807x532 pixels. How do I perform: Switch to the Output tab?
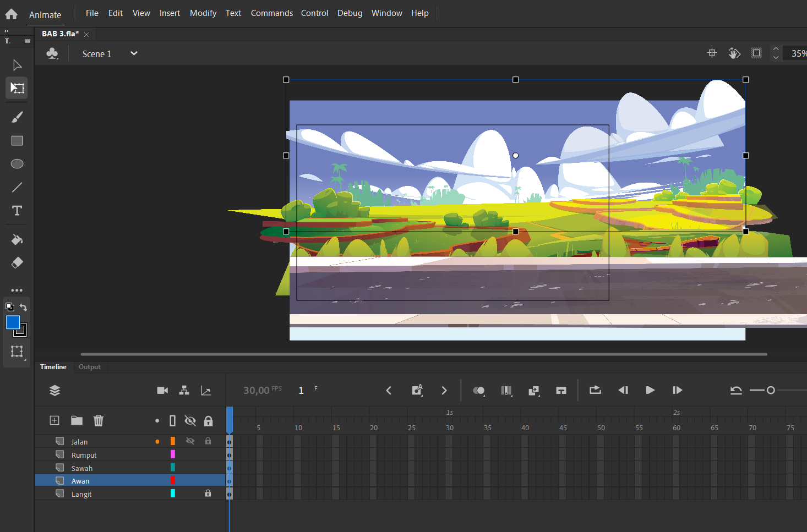[90, 367]
